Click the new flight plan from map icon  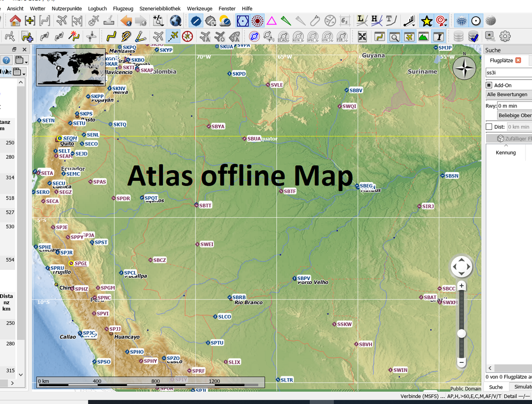pyautogui.click(x=27, y=37)
